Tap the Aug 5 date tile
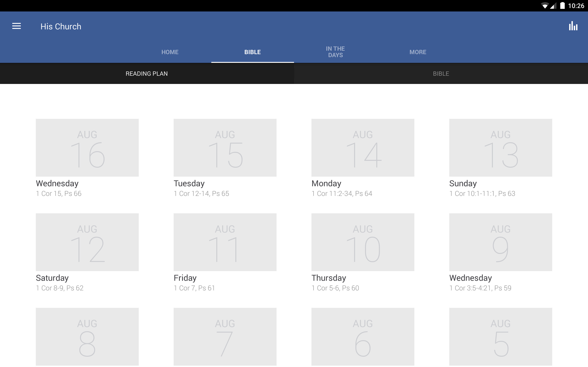The height and width of the screenshot is (367, 588). click(500, 336)
